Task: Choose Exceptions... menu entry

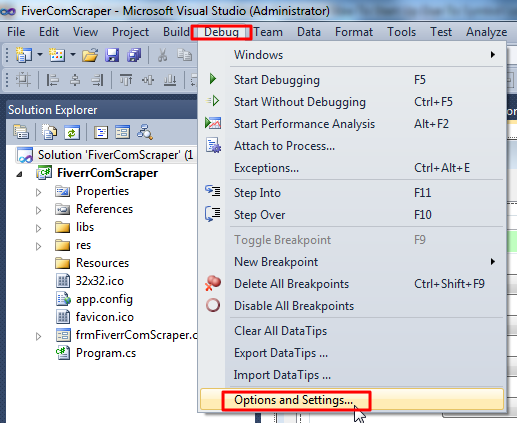Action: coord(352,168)
